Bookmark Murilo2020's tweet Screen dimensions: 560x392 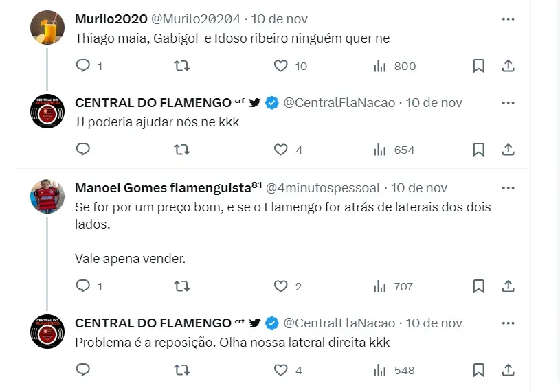coord(479,66)
